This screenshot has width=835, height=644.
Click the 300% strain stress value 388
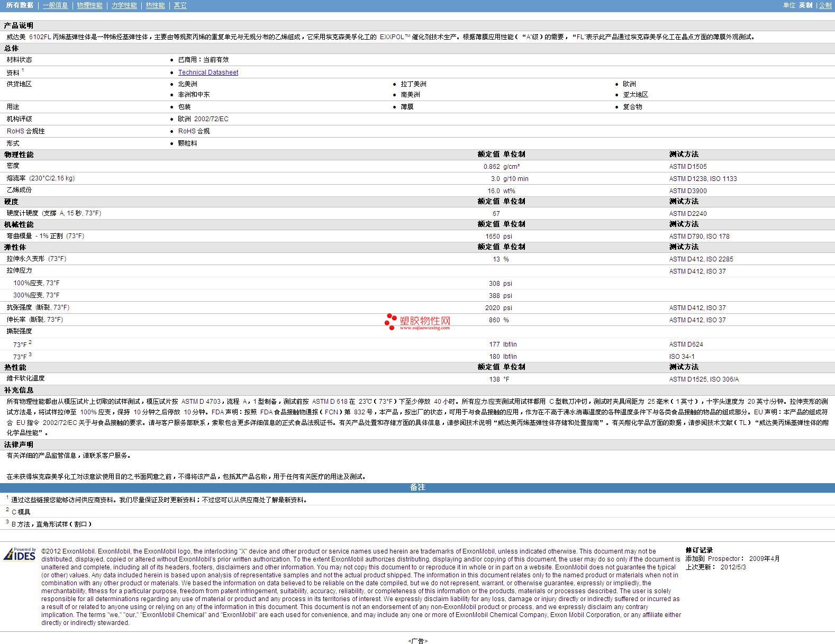(494, 296)
